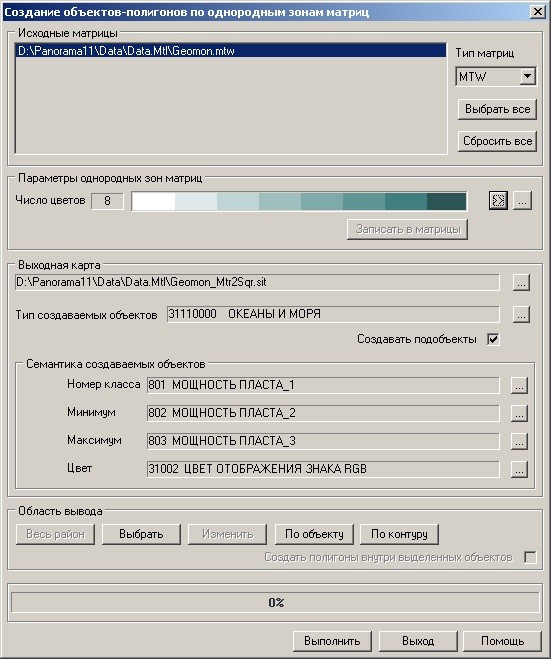This screenshot has width=551, height=659.
Task: Choose semantic for the Минимум field
Action: click(x=519, y=414)
